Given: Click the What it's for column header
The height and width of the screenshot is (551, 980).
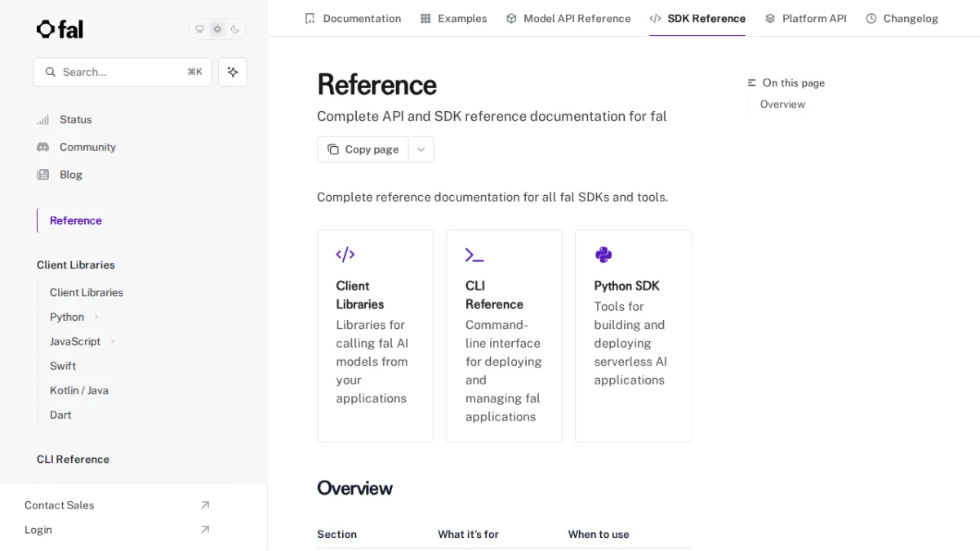Looking at the screenshot, I should [x=468, y=535].
